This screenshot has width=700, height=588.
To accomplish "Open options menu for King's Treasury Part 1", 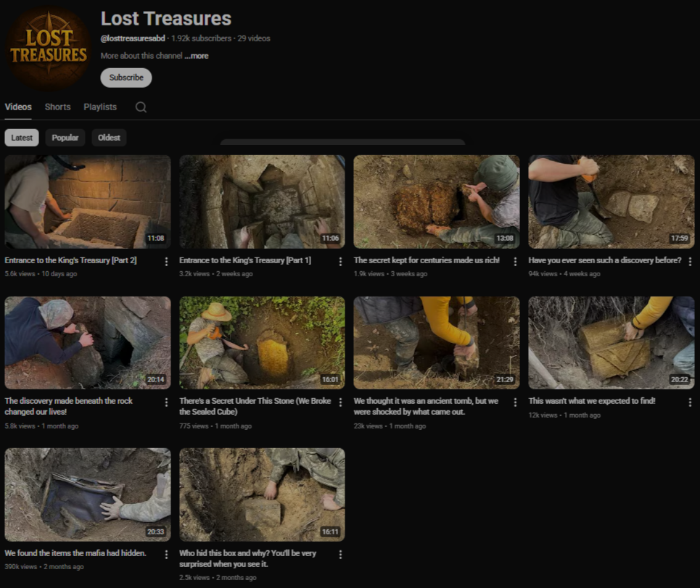I will point(340,262).
